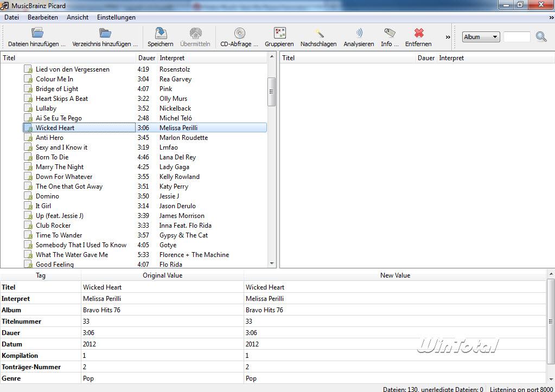Select the track Anti Hero
This screenshot has width=555, height=392.
(49, 138)
